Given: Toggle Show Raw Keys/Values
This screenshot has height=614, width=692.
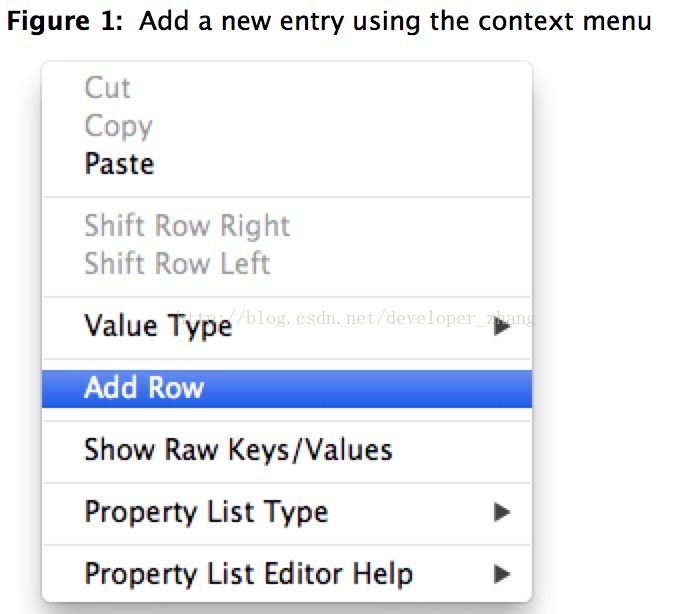Looking at the screenshot, I should (287, 450).
